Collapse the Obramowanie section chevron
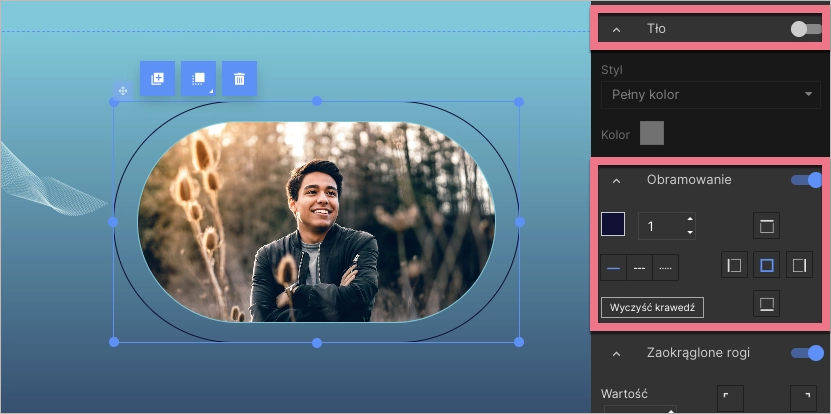 (617, 181)
